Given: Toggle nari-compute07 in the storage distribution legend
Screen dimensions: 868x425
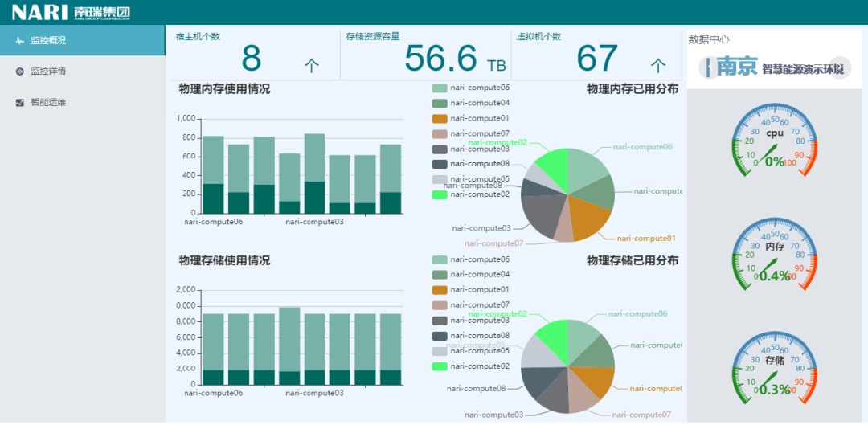Looking at the screenshot, I should (471, 305).
